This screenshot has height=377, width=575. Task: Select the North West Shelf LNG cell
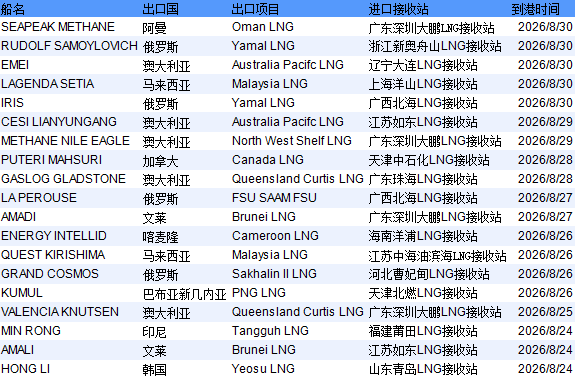(x=292, y=141)
